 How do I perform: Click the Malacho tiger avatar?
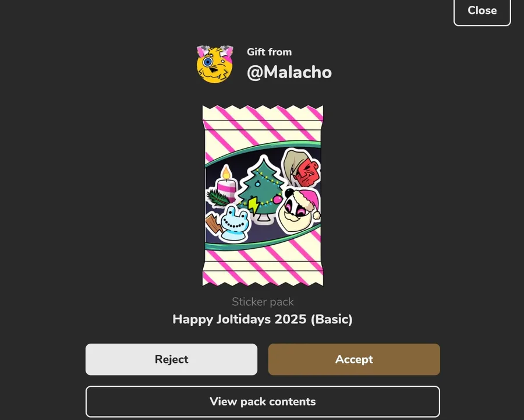[214, 64]
